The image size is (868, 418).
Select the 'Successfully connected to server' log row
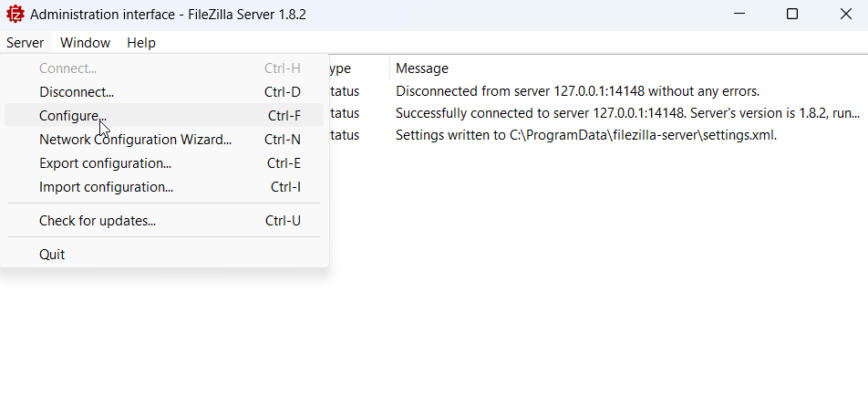coord(598,113)
